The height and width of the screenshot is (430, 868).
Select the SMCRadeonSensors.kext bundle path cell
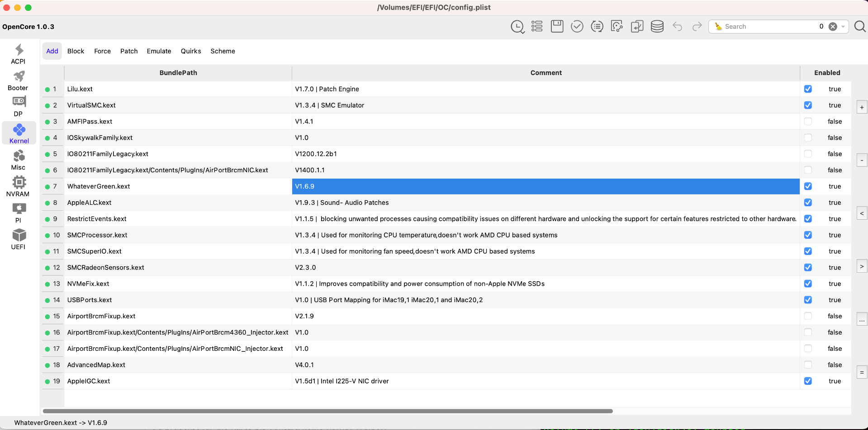tap(178, 268)
